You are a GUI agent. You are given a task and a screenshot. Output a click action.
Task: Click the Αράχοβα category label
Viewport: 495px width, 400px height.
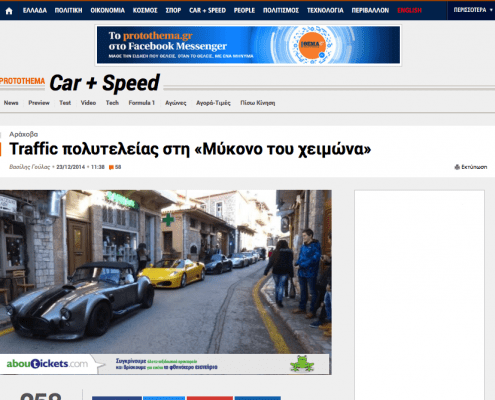(x=23, y=134)
